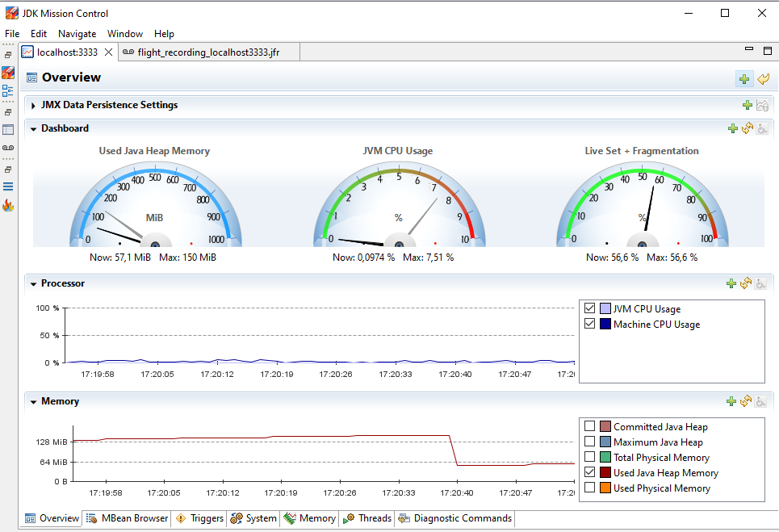Open the File menu

[12, 34]
